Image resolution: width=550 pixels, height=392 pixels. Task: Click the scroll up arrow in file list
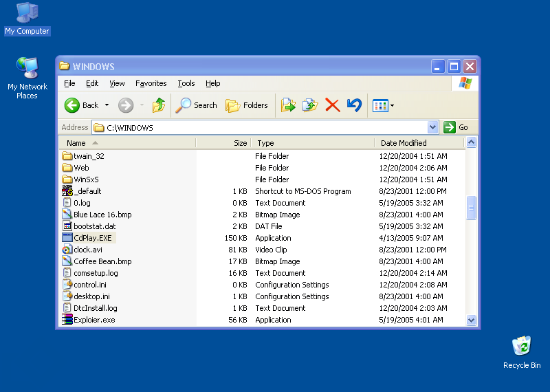point(471,142)
